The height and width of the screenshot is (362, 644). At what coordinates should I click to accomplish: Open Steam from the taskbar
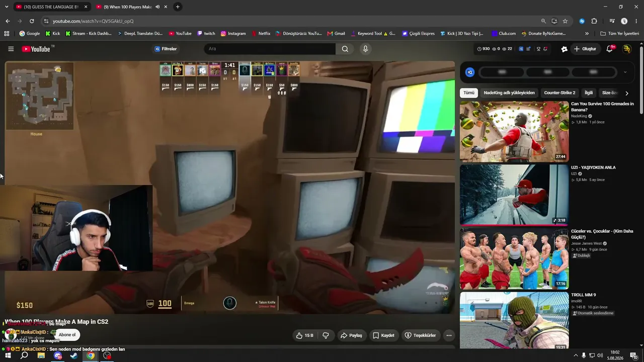coord(73,355)
